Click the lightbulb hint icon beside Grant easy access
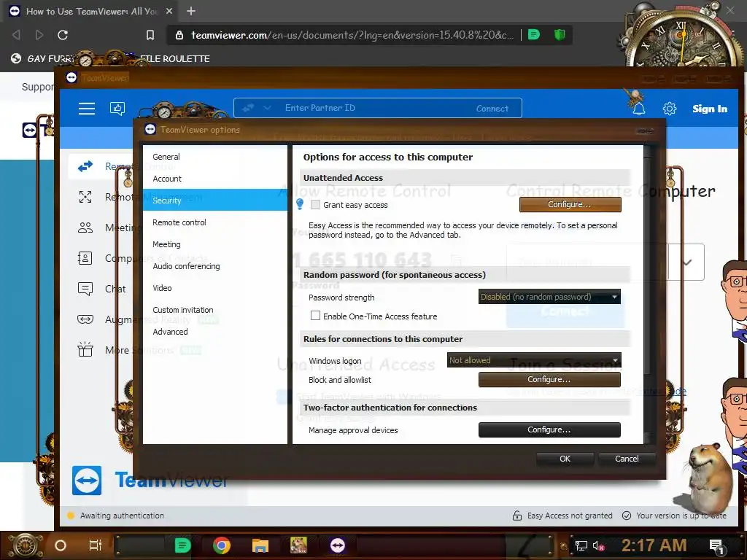The height and width of the screenshot is (560, 747). (x=300, y=204)
